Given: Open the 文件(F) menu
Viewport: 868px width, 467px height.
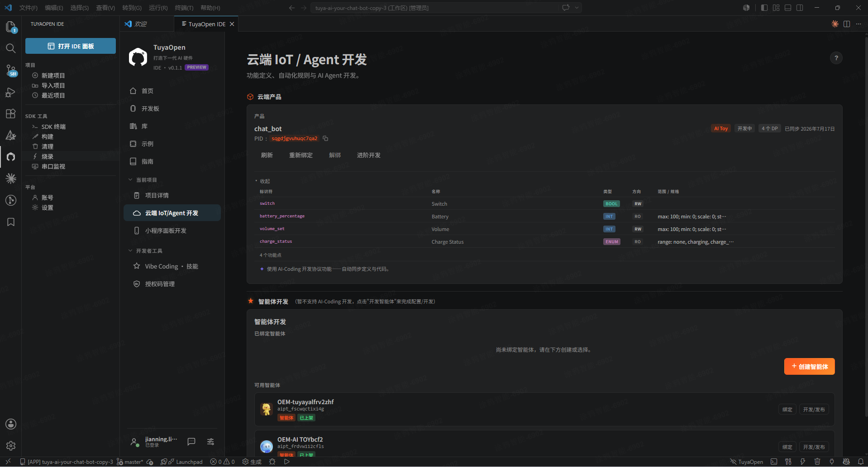Looking at the screenshot, I should pyautogui.click(x=29, y=8).
